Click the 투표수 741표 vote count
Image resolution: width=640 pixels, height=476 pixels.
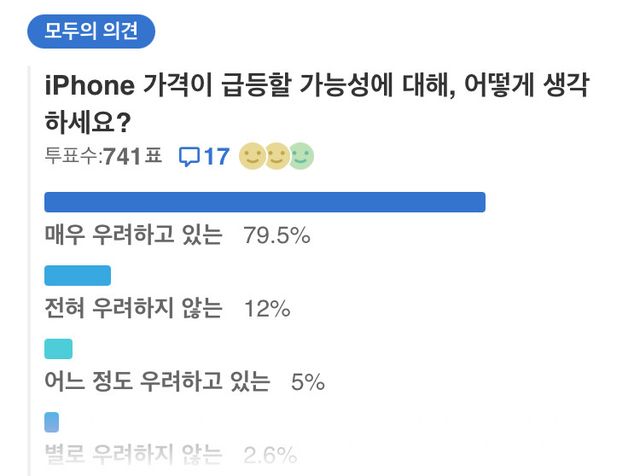[103, 157]
